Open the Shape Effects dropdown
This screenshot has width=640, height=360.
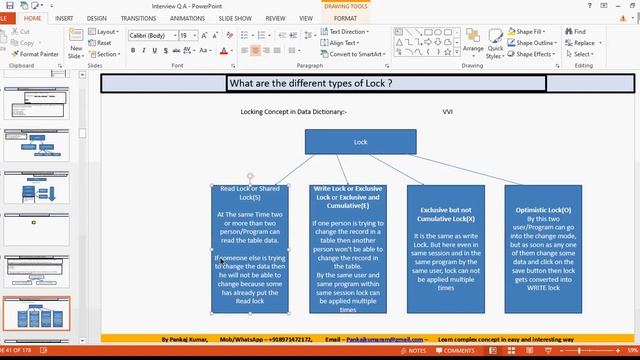[531, 54]
